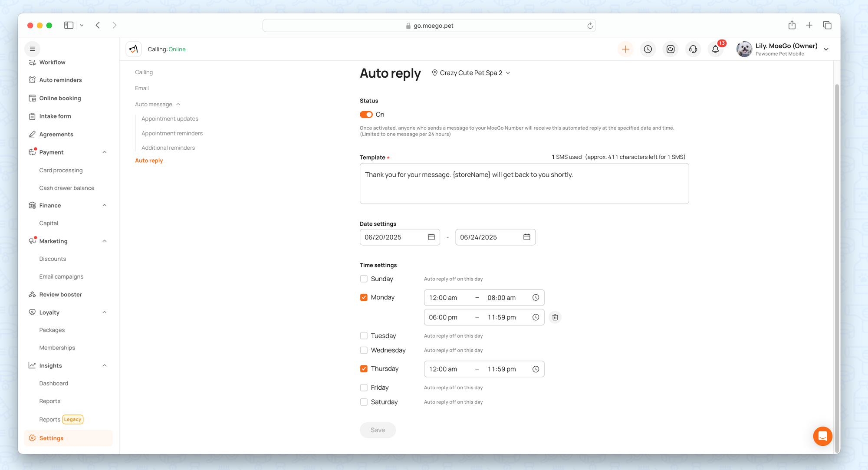Click the page vertical scrollbar
Viewport: 868px width, 470px height.
coord(837,260)
